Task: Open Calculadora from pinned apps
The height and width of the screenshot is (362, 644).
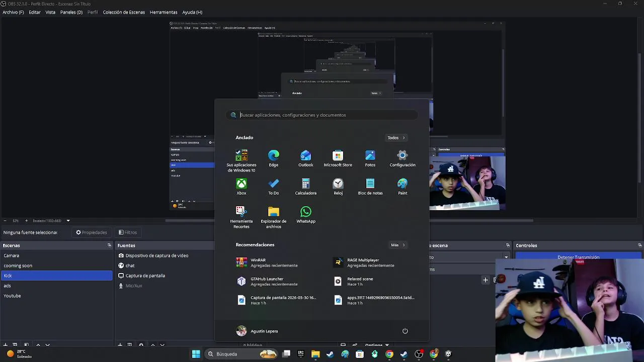Action: tap(305, 187)
